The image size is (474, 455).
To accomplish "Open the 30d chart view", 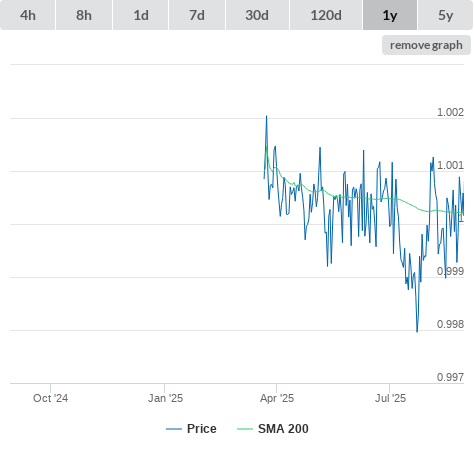I will pyautogui.click(x=257, y=15).
